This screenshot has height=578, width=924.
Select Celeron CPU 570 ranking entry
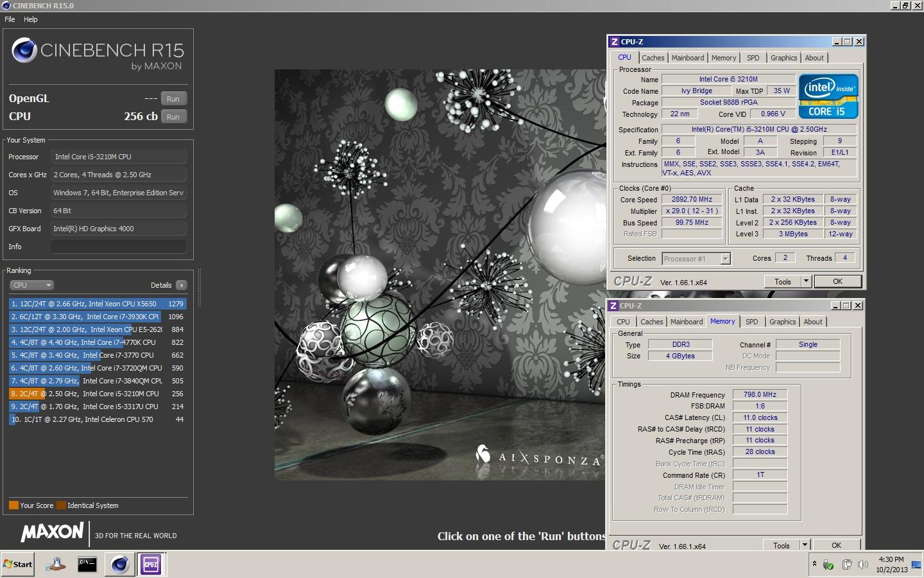coord(98,419)
